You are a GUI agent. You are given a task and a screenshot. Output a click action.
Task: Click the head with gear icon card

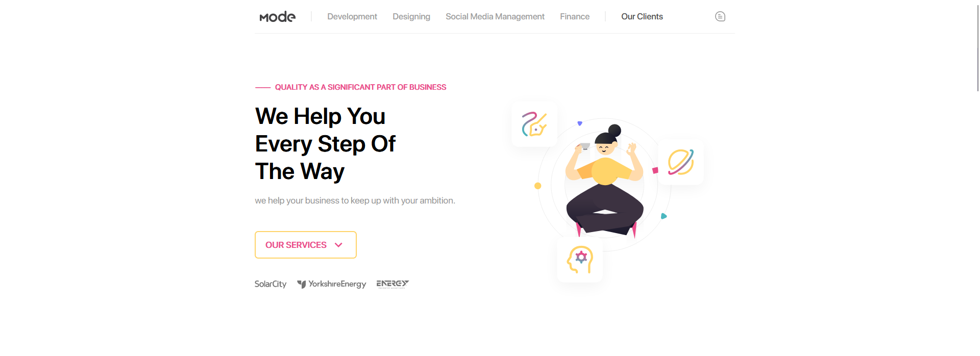pyautogui.click(x=580, y=259)
